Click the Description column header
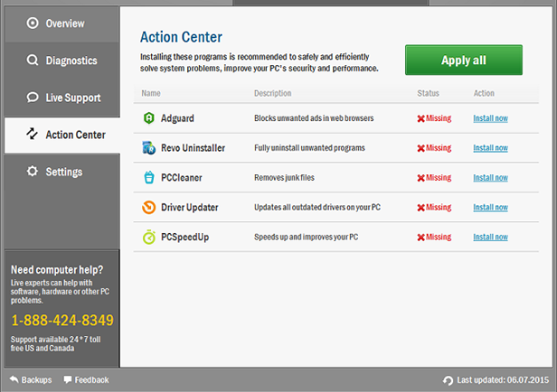 (272, 93)
